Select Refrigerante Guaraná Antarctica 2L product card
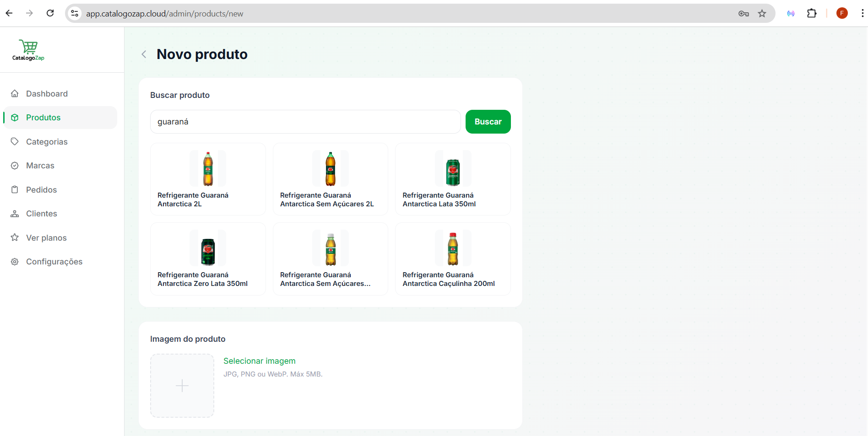868x436 pixels. [208, 179]
